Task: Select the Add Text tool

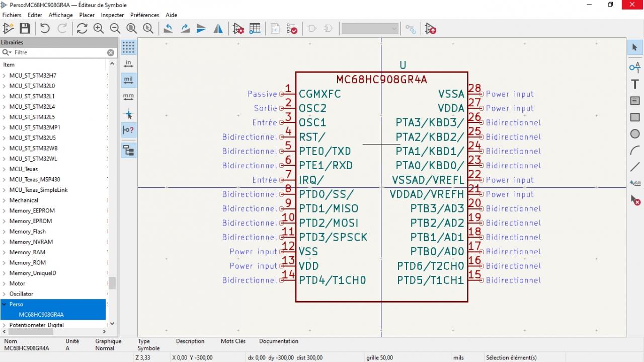Action: pyautogui.click(x=635, y=84)
